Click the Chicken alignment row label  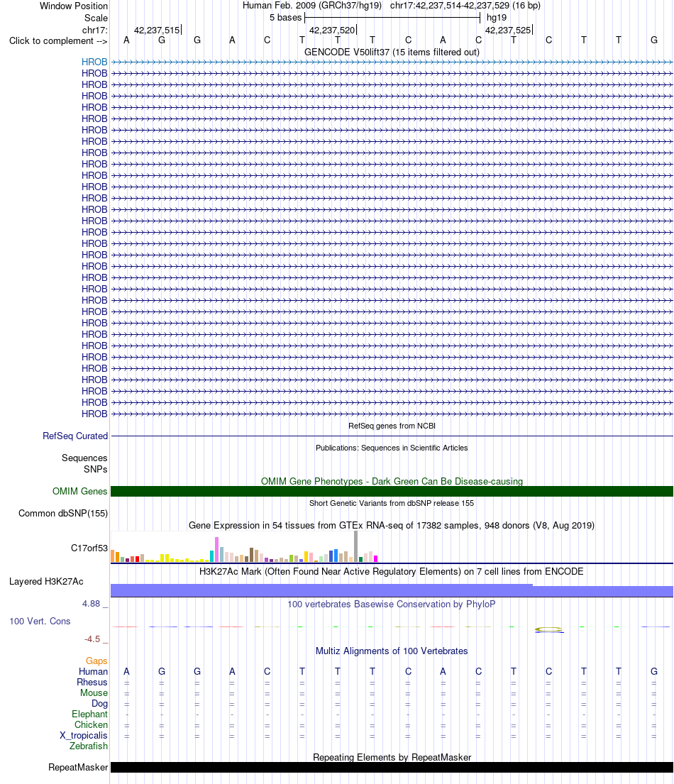click(x=91, y=724)
